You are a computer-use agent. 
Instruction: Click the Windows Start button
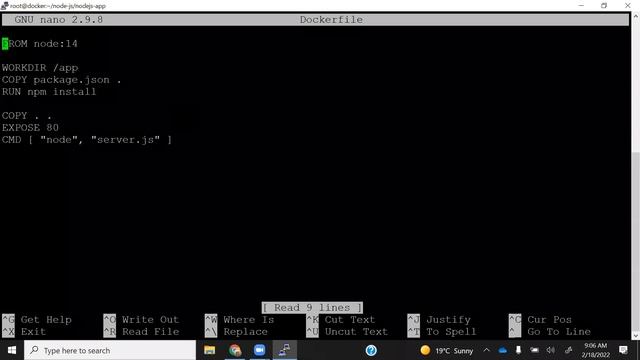click(x=12, y=350)
